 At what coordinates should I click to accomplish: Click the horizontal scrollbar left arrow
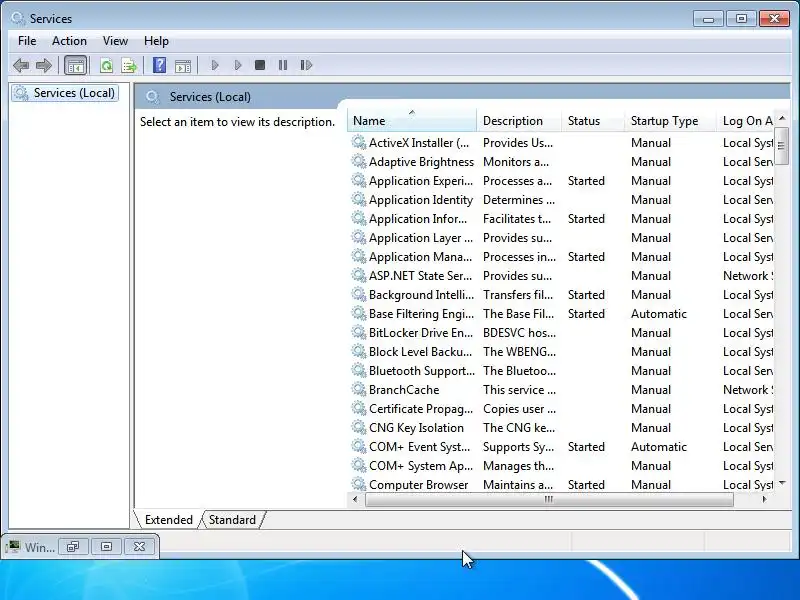356,499
